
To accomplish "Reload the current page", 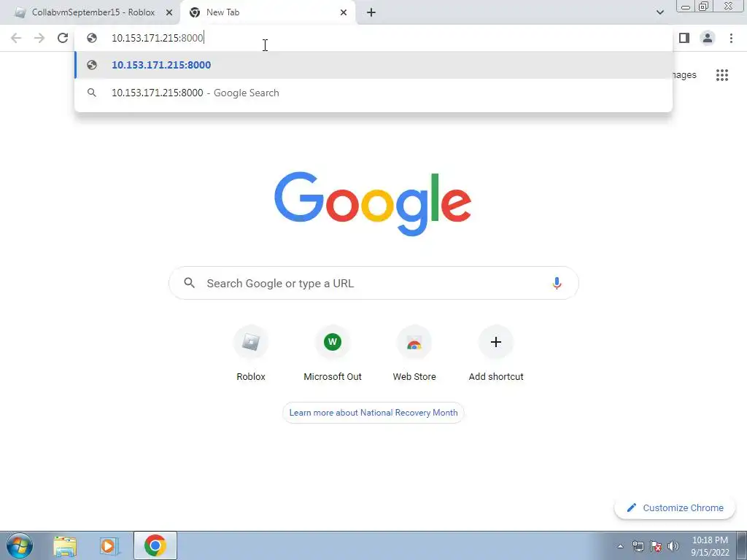I will tap(63, 38).
